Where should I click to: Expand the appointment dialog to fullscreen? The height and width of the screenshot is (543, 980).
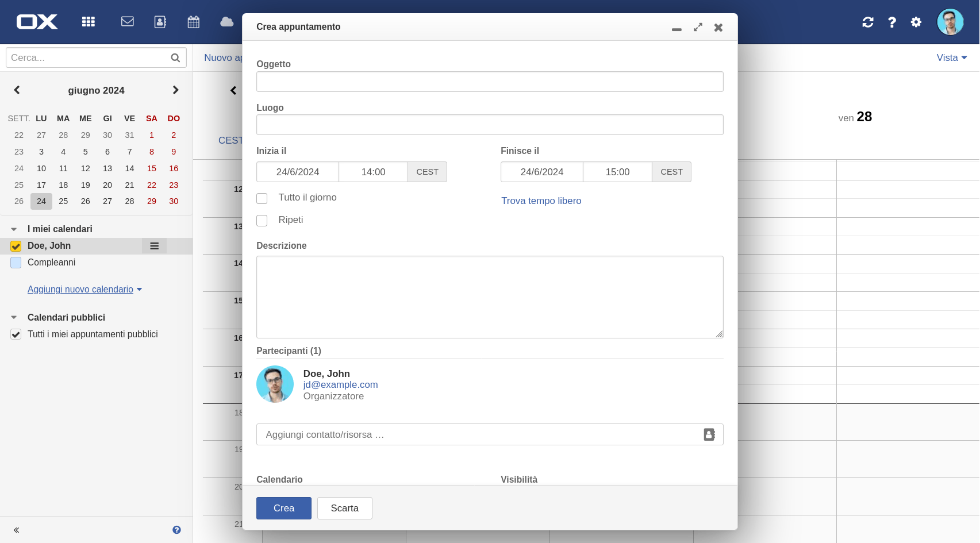698,27
